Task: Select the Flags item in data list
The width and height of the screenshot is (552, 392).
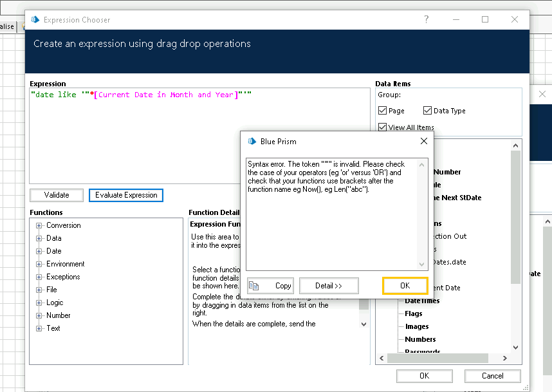Action: pos(414,313)
